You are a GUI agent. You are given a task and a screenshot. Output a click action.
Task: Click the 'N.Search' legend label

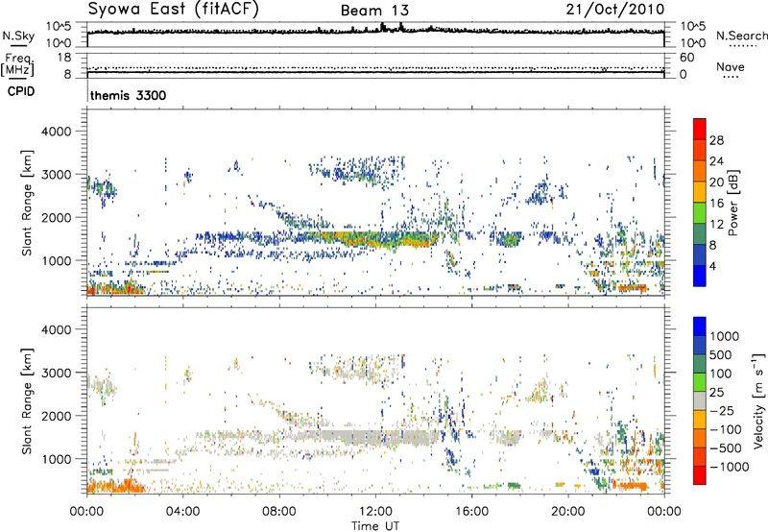pyautogui.click(x=741, y=36)
